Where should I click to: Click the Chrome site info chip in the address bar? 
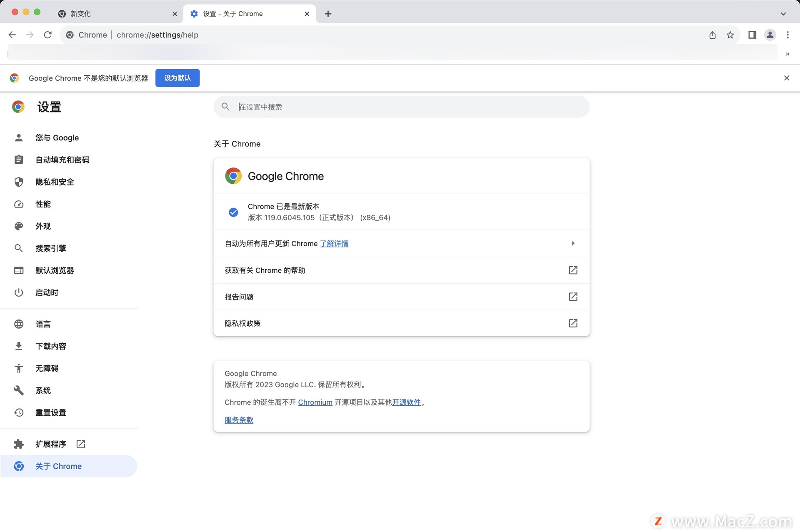coord(87,35)
